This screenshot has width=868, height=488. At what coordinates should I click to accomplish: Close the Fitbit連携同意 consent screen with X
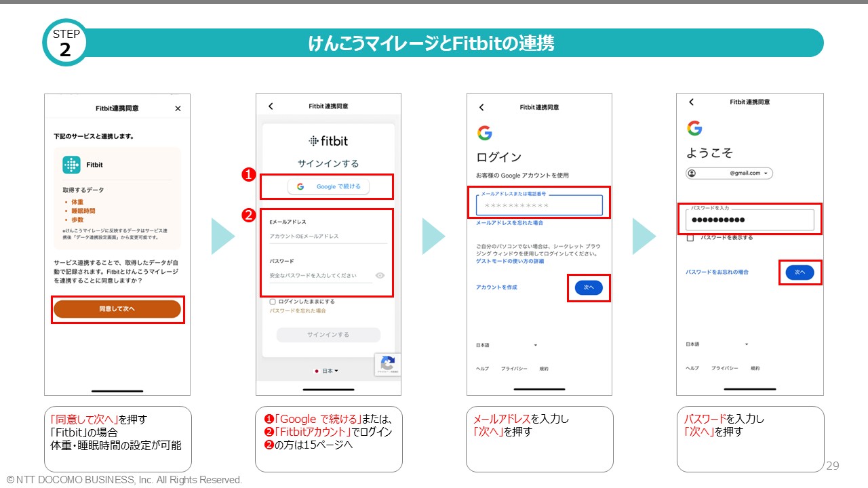point(178,108)
